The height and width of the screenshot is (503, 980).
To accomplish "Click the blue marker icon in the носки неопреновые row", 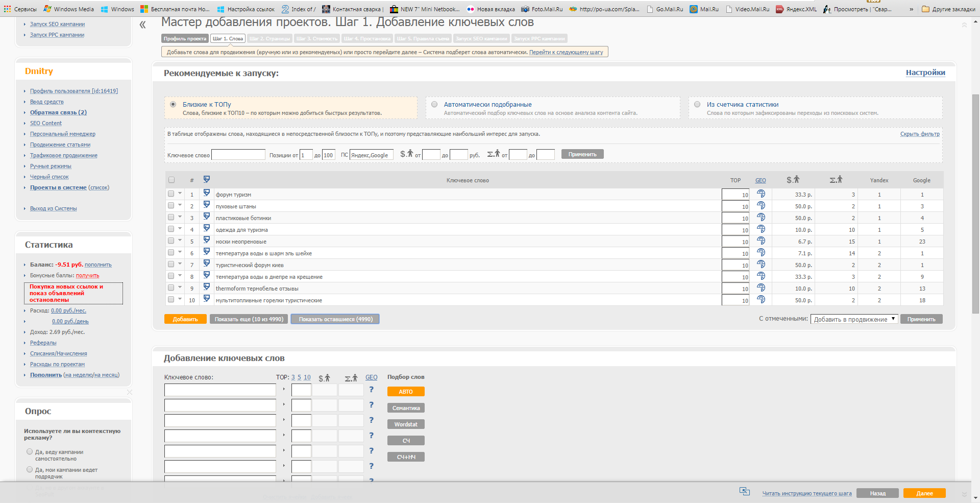I will pyautogui.click(x=207, y=240).
